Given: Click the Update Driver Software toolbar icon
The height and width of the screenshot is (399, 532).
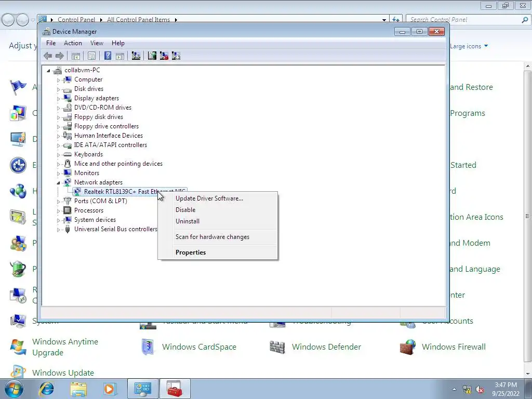Looking at the screenshot, I should tap(152, 56).
